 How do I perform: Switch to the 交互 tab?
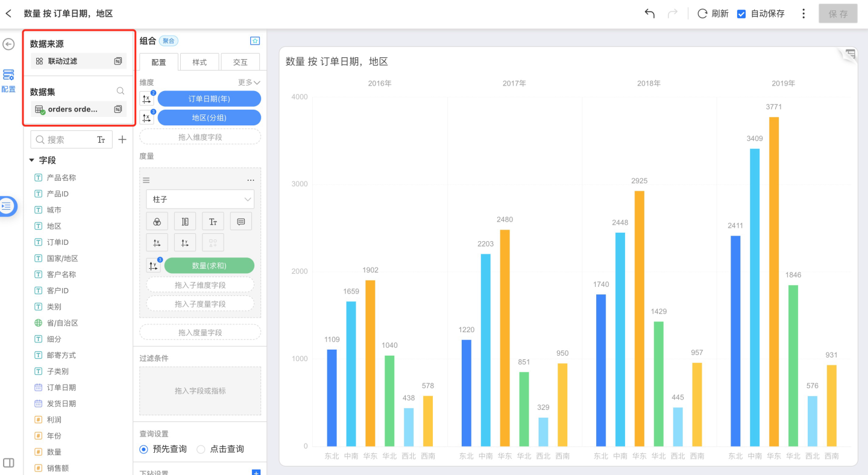coord(240,62)
